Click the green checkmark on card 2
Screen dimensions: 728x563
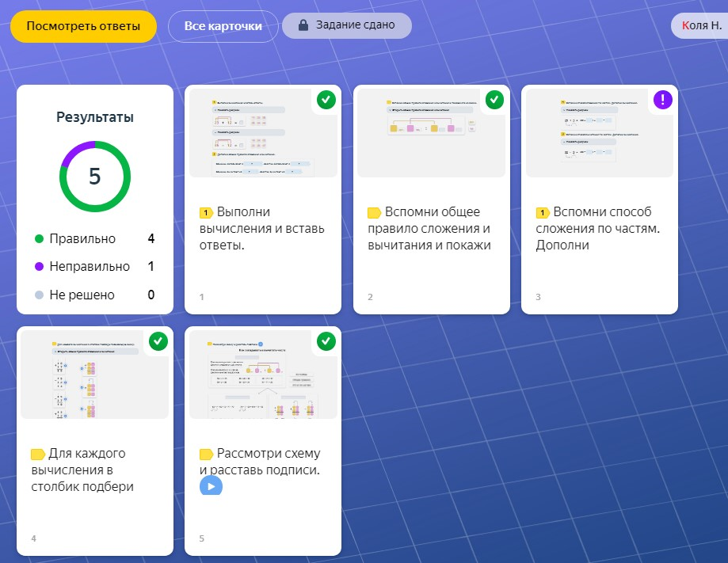pos(494,100)
